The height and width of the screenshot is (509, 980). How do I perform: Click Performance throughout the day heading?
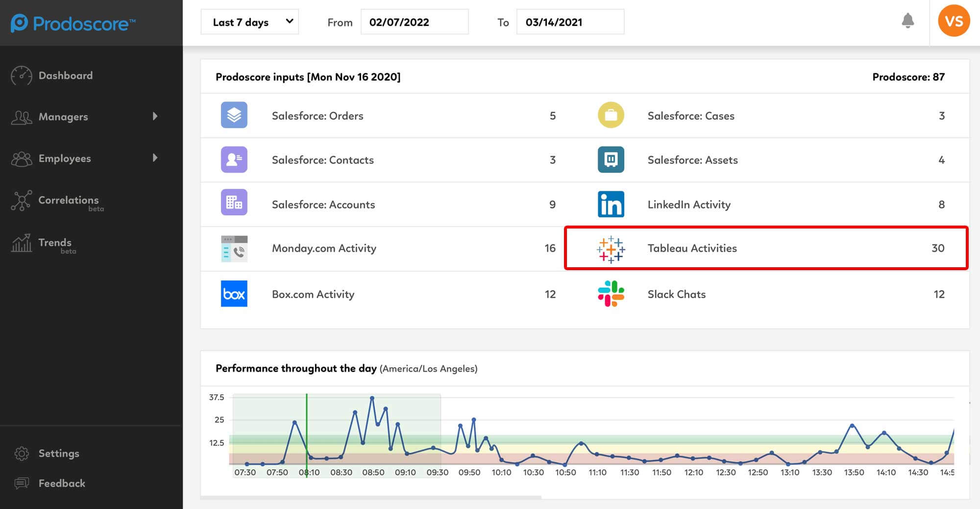[296, 368]
